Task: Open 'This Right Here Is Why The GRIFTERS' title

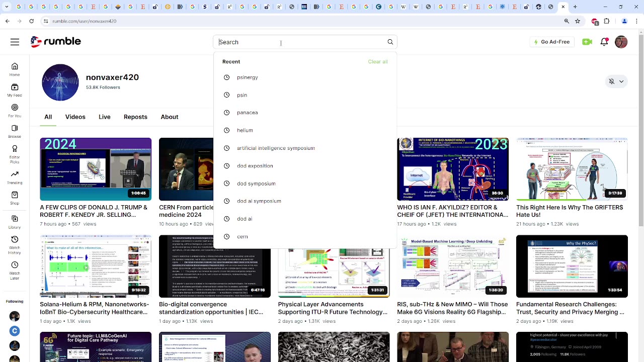Action: pyautogui.click(x=570, y=211)
